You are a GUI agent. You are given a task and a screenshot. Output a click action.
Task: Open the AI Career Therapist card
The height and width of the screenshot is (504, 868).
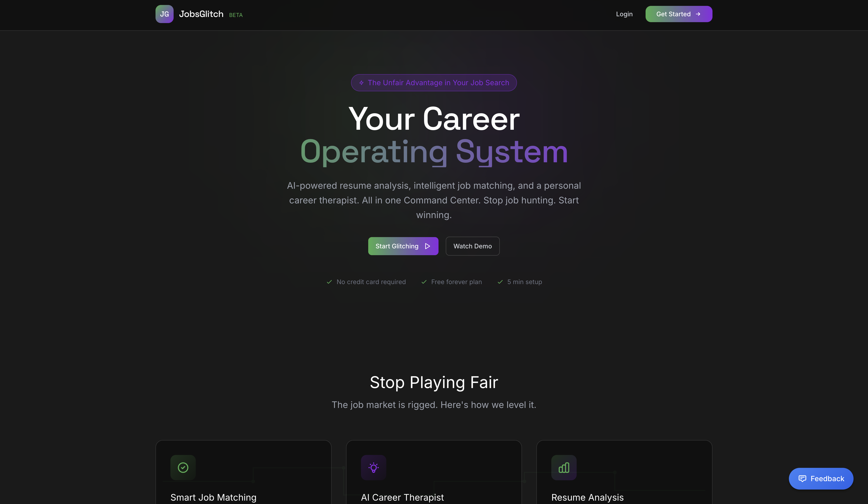(434, 479)
